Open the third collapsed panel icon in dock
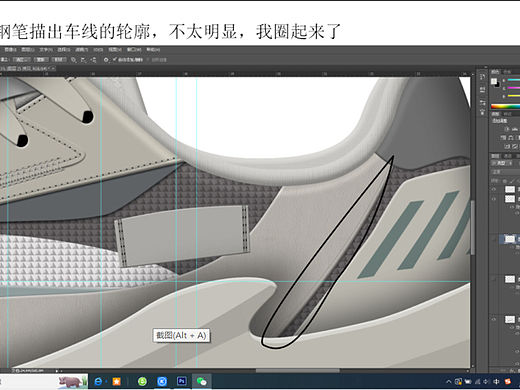Screen dimensions: 520x390 482,102
